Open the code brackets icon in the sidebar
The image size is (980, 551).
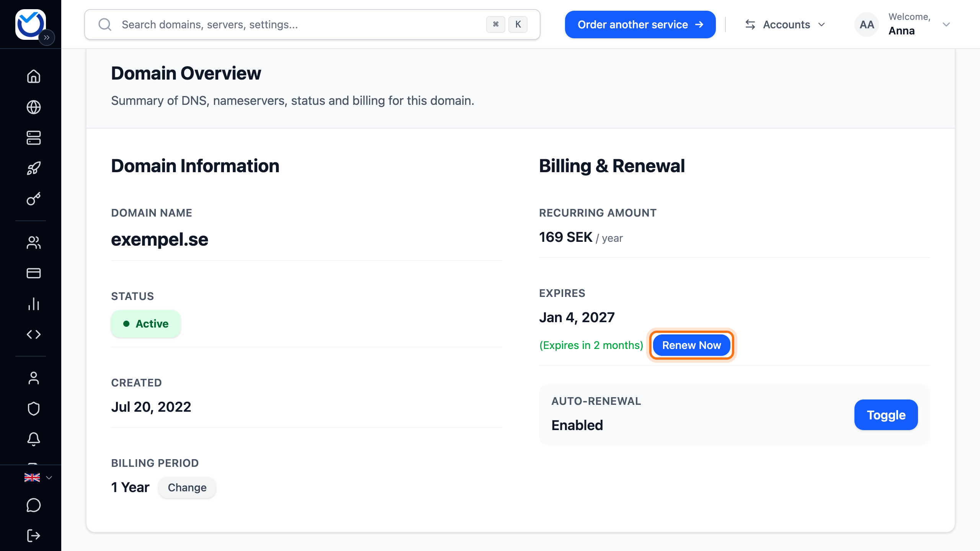coord(34,334)
